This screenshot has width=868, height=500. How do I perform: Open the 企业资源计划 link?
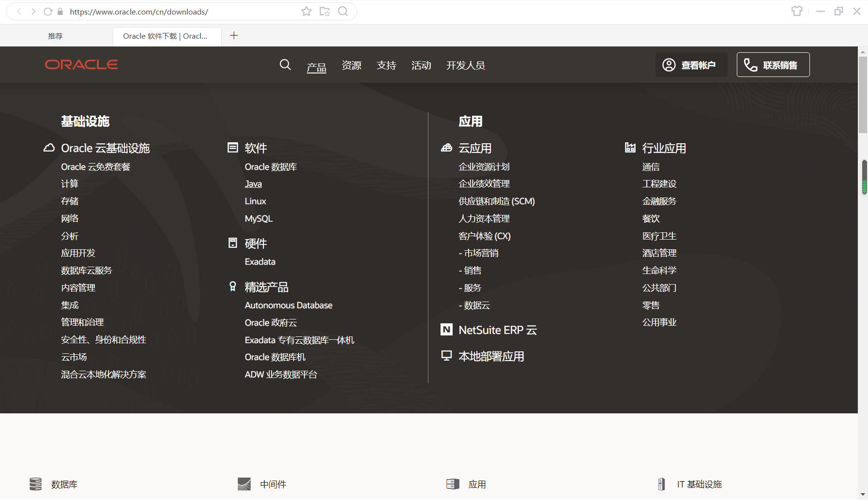pos(484,167)
